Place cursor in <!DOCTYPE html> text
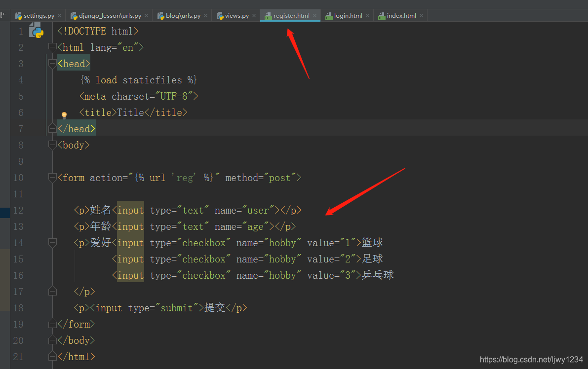588x369 pixels. 98,31
